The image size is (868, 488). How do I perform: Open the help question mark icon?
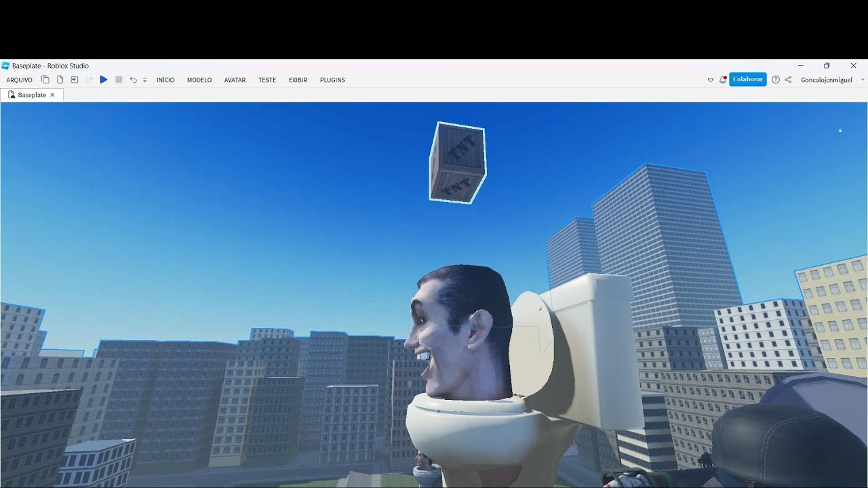pos(776,80)
